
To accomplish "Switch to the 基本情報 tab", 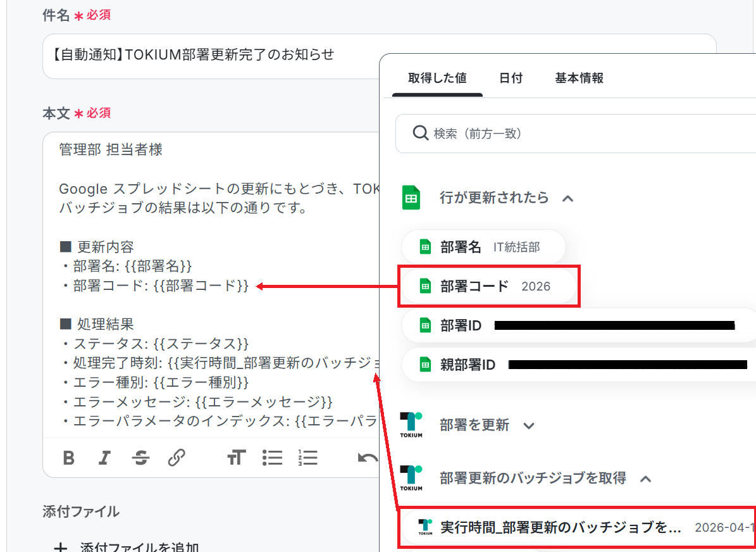I will tap(579, 78).
